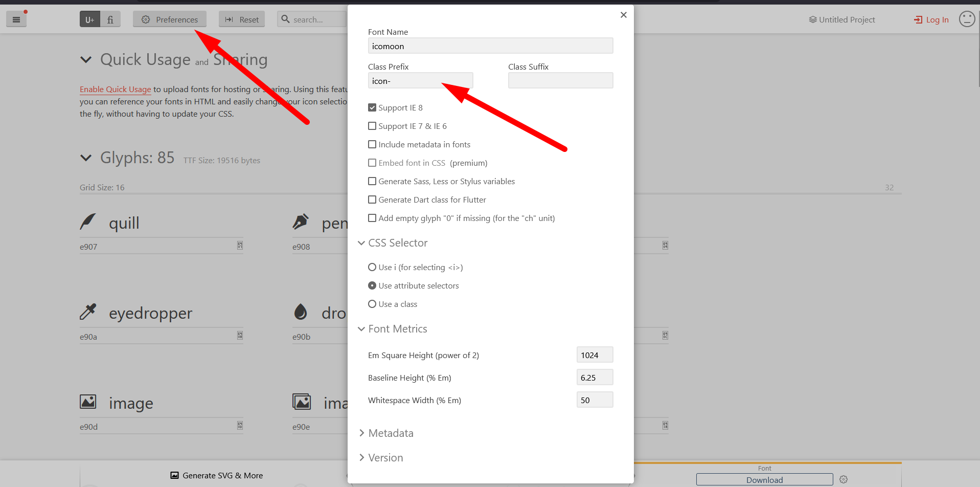
Task: Click the ligatures (fi) toggle button
Action: tap(110, 19)
